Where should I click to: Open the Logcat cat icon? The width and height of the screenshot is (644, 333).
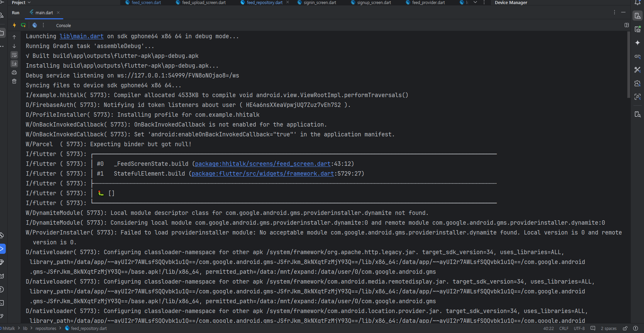coord(2,276)
